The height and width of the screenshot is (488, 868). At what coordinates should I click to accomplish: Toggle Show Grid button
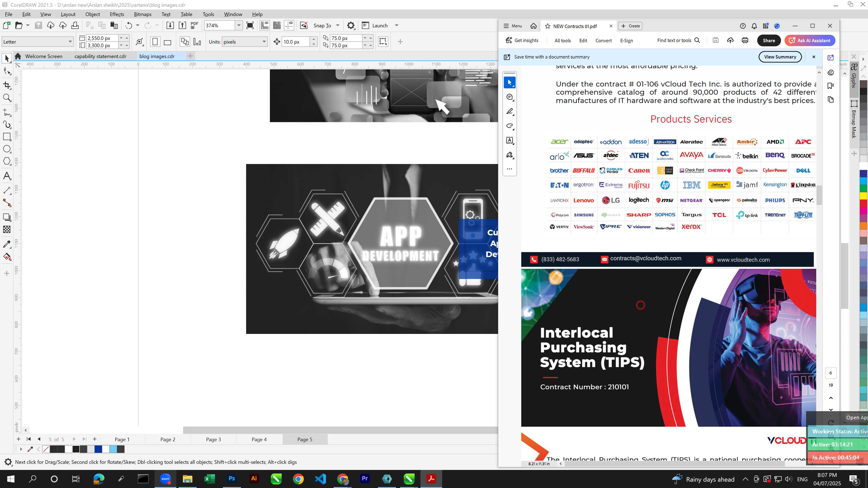tap(277, 25)
